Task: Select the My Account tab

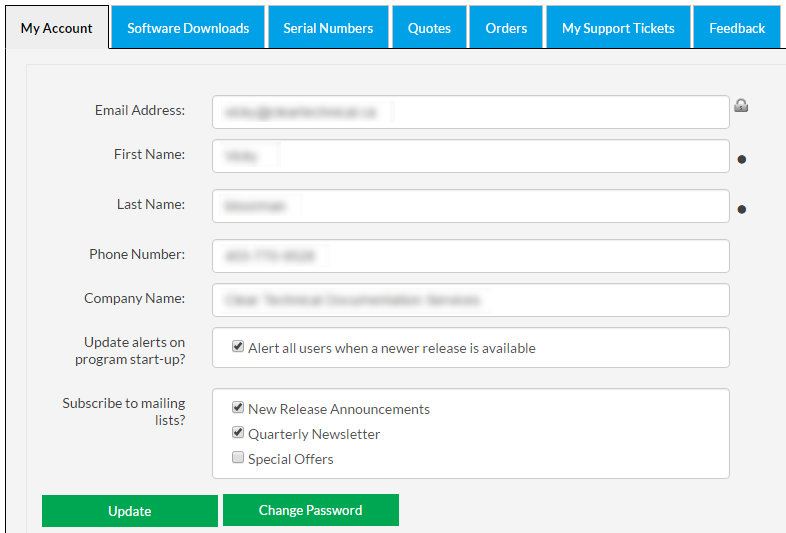Action: click(x=57, y=28)
